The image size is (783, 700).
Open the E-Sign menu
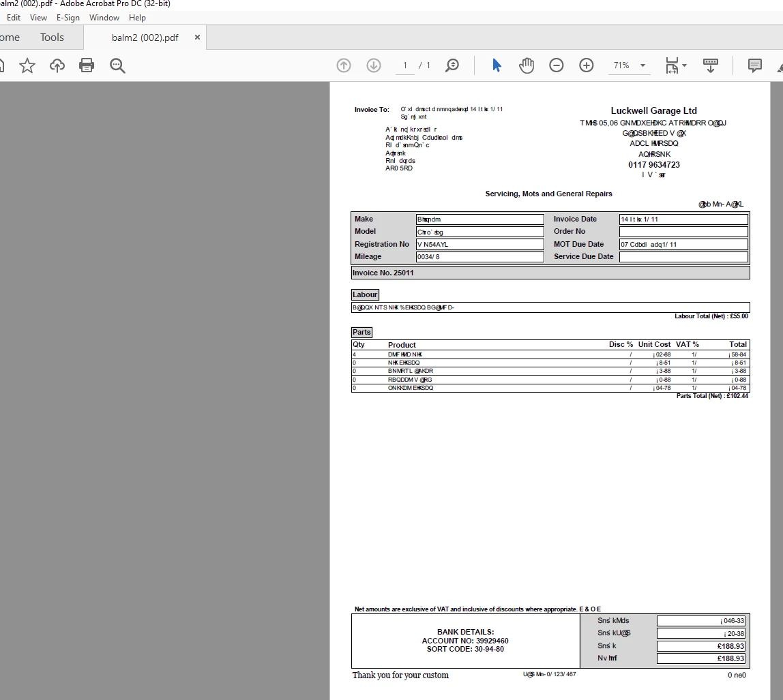[x=68, y=18]
